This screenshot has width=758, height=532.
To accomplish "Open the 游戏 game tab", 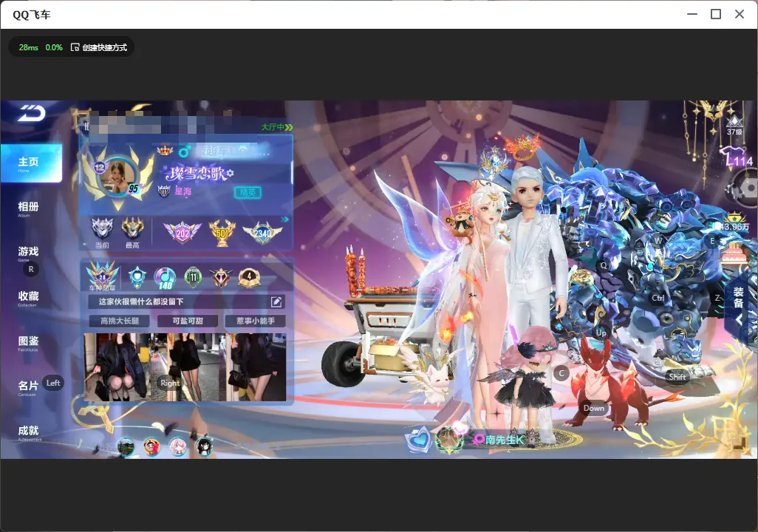I will pyautogui.click(x=28, y=253).
